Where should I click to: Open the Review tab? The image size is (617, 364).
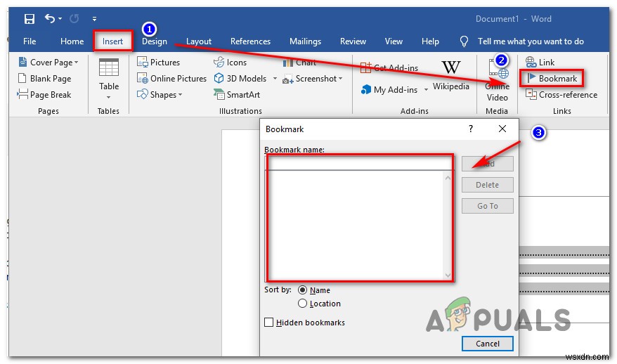point(353,41)
